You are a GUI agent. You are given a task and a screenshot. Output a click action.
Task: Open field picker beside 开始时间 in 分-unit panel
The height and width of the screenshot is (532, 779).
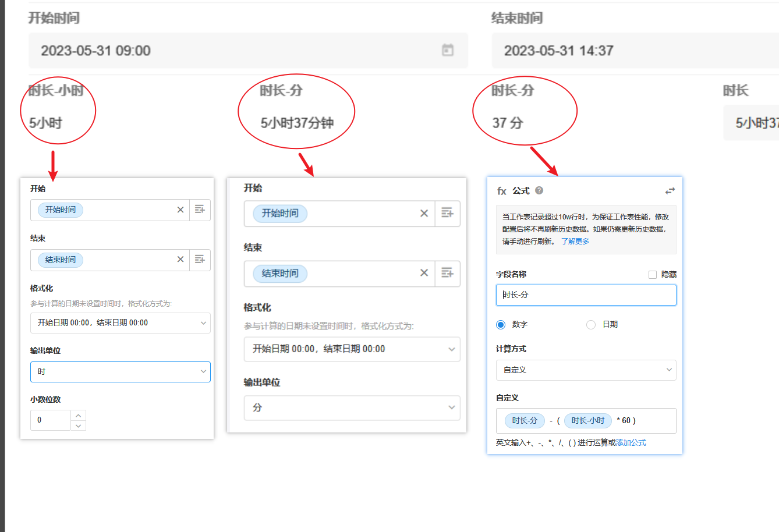(447, 213)
